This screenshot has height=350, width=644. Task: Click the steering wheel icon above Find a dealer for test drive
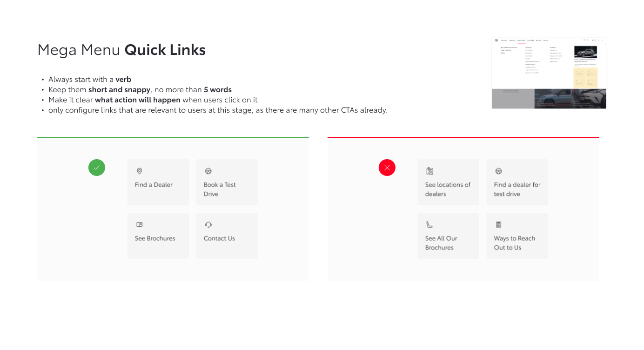coord(498,171)
